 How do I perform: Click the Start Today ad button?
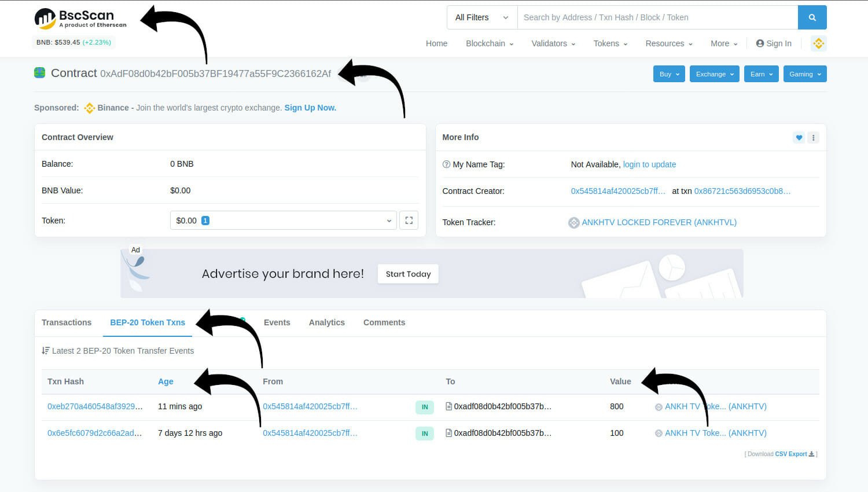[x=408, y=274]
